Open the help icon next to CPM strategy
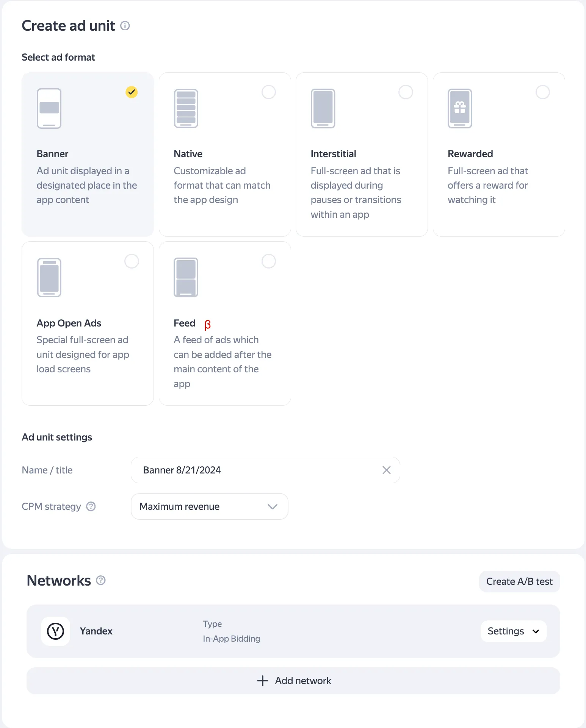Image resolution: width=586 pixels, height=728 pixels. (x=91, y=506)
